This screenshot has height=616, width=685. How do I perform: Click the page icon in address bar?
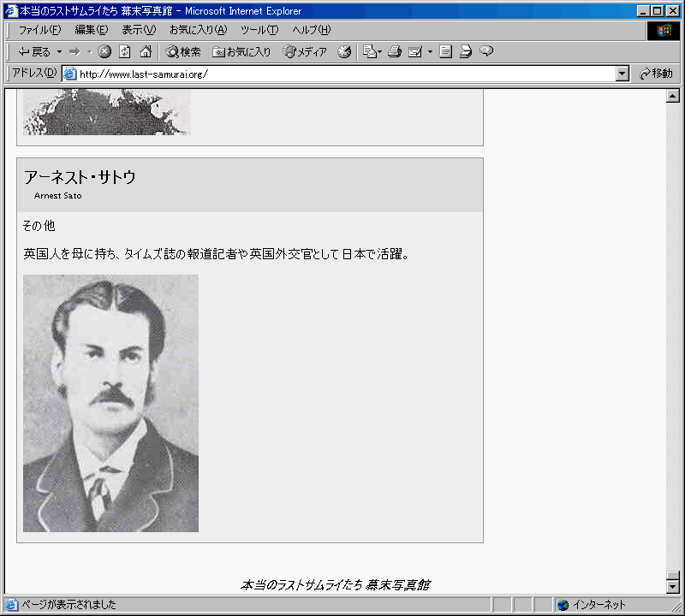(x=70, y=74)
